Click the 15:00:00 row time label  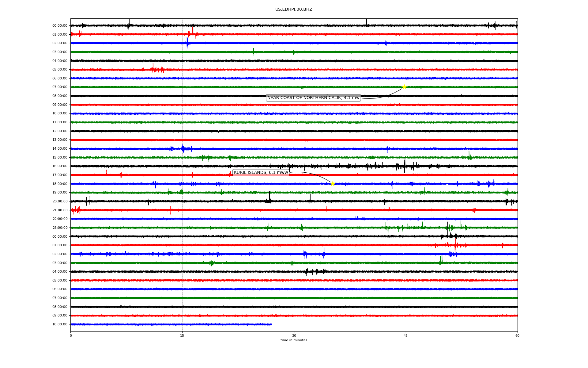(60, 158)
